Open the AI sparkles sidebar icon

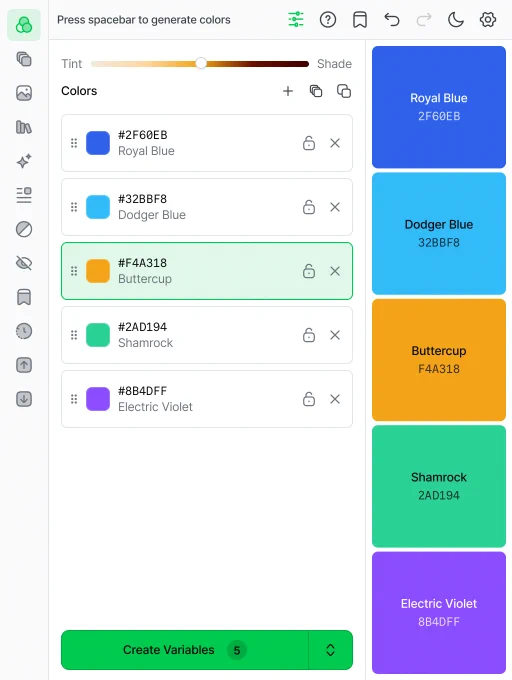[24, 161]
